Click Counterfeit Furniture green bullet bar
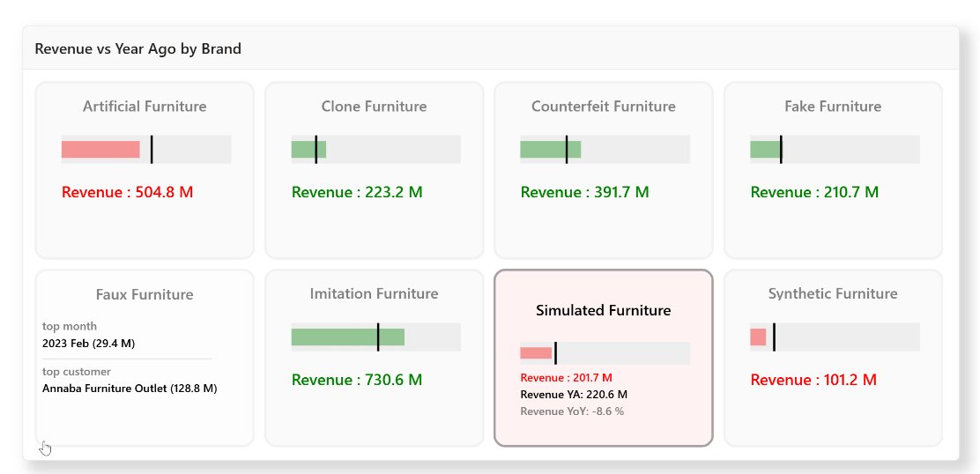 551,149
